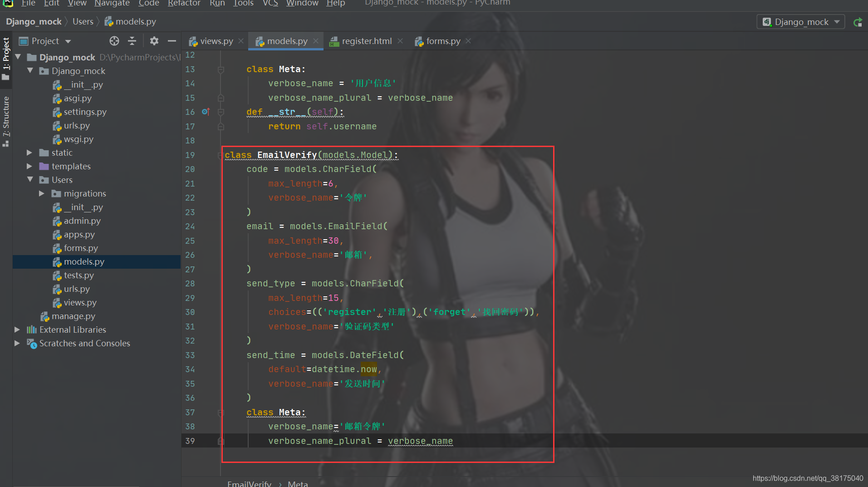
Task: Expand the migrations folder
Action: [x=42, y=193]
